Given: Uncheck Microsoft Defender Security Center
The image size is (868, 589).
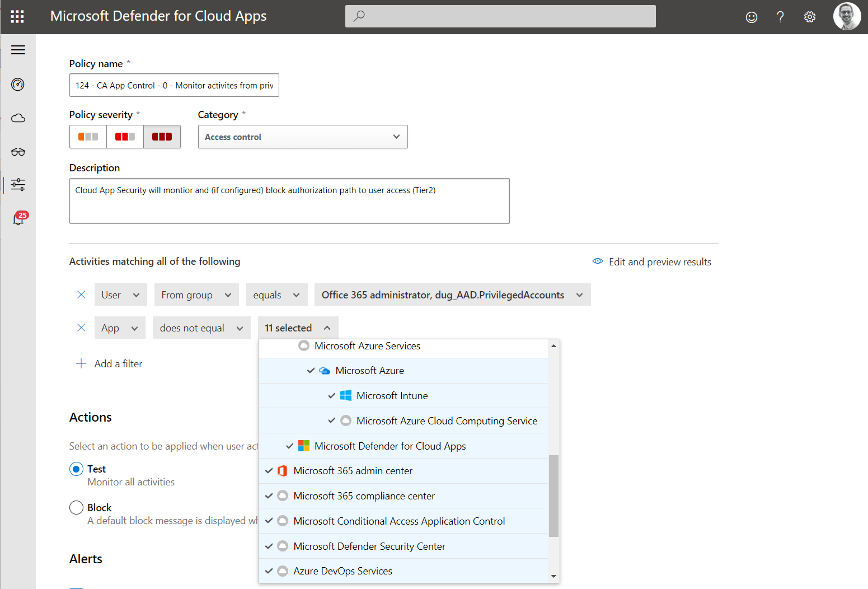Looking at the screenshot, I should click(269, 546).
